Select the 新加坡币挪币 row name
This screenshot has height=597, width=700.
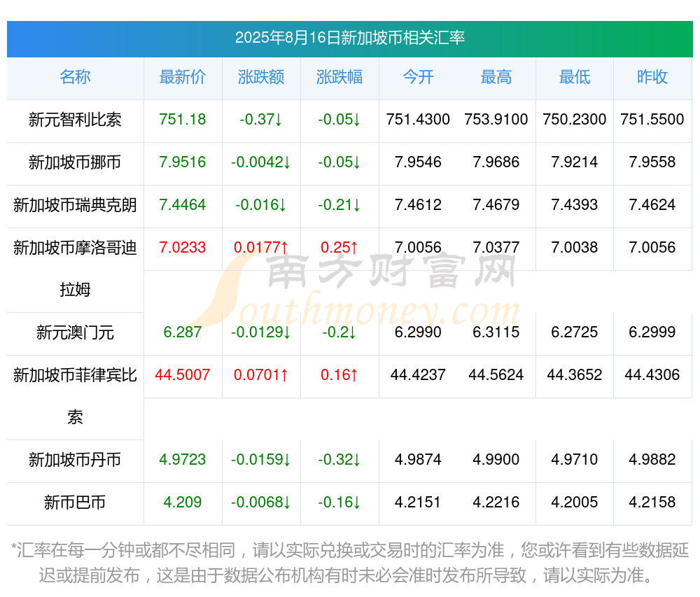coord(75,162)
